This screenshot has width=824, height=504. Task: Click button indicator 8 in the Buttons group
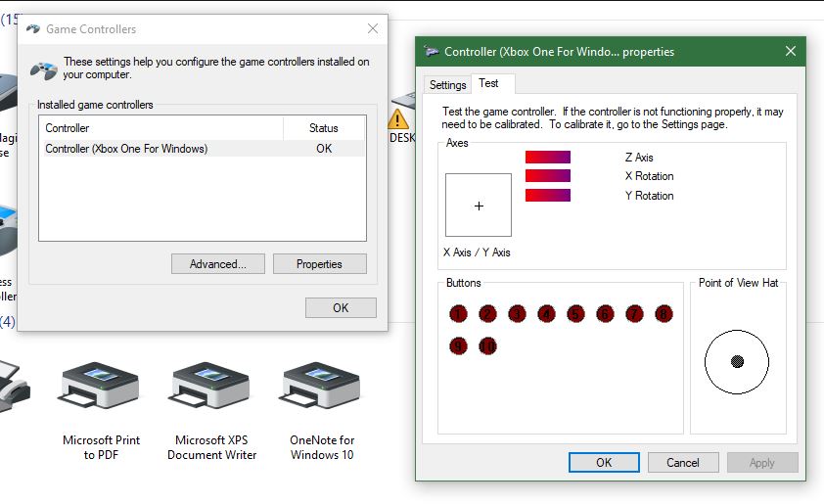(x=664, y=314)
